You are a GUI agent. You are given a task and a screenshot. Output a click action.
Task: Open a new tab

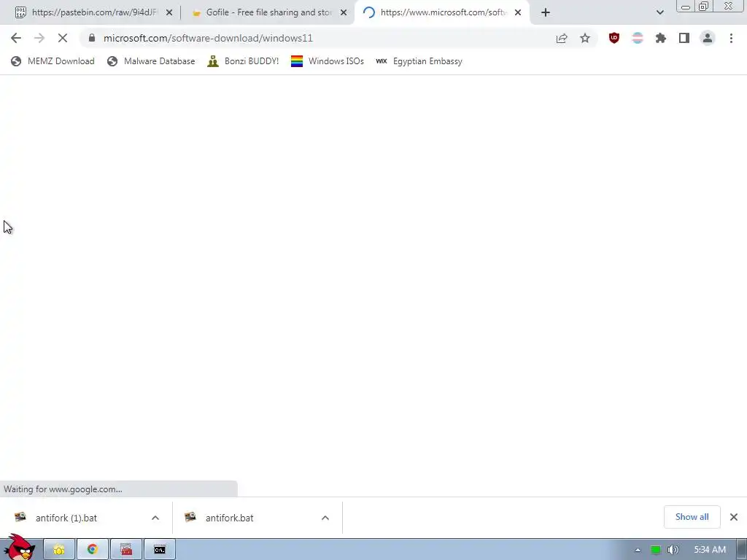pos(546,13)
